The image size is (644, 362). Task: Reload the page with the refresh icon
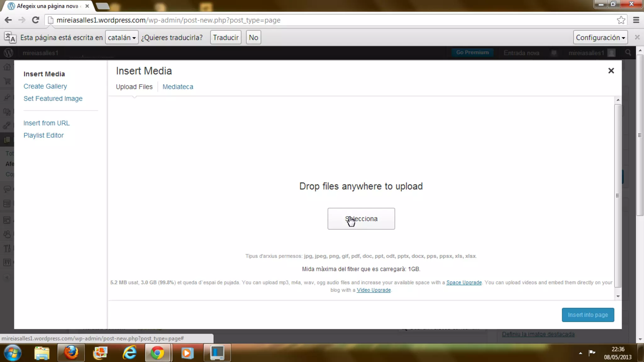pyautogui.click(x=36, y=20)
